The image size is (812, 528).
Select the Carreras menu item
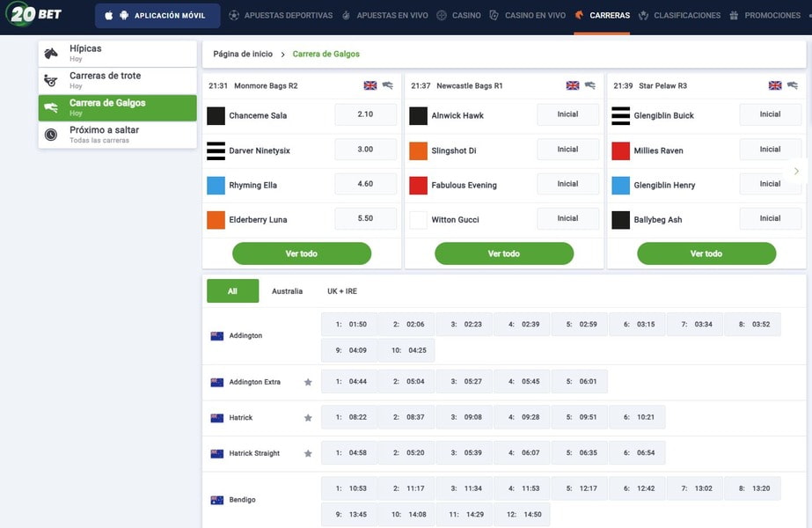tap(603, 16)
